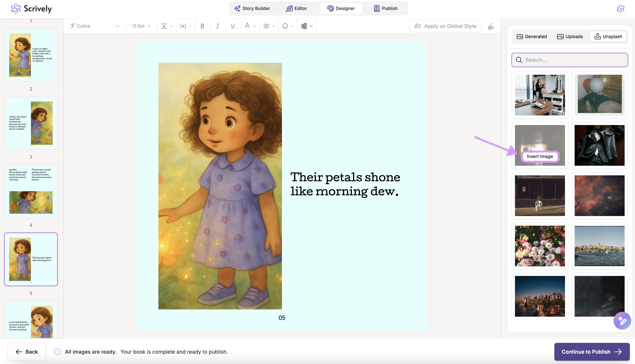The image size is (635, 364).
Task: Open the Cutive font family dropdown
Action: (x=95, y=26)
